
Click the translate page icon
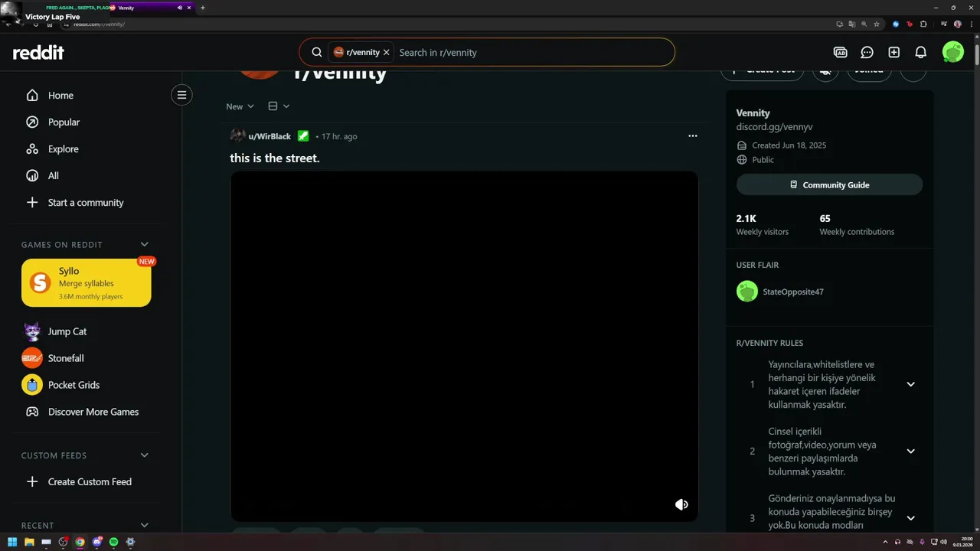(x=852, y=24)
